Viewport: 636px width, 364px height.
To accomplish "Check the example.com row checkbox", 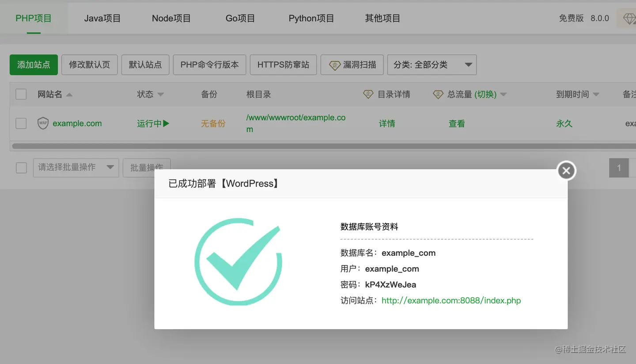I will click(x=21, y=123).
